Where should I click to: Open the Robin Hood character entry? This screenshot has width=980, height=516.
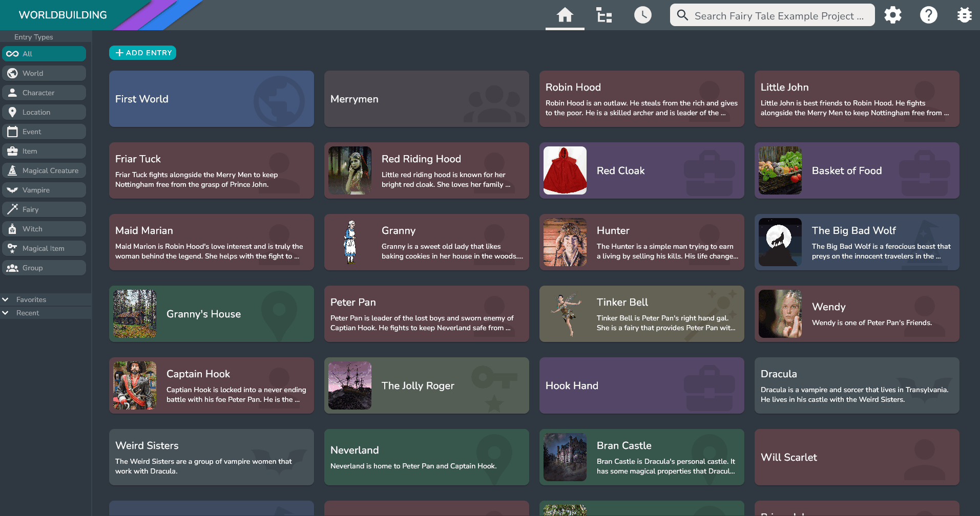pyautogui.click(x=642, y=99)
